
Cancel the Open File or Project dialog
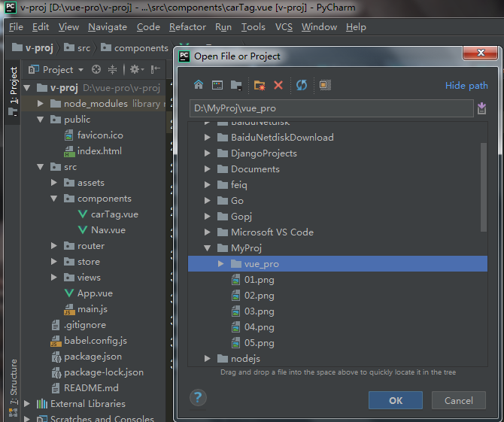[458, 400]
